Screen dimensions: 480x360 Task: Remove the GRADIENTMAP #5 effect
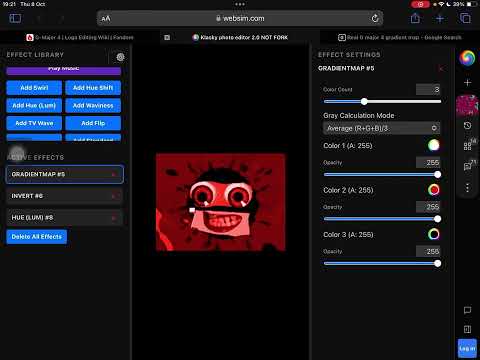coord(114,174)
